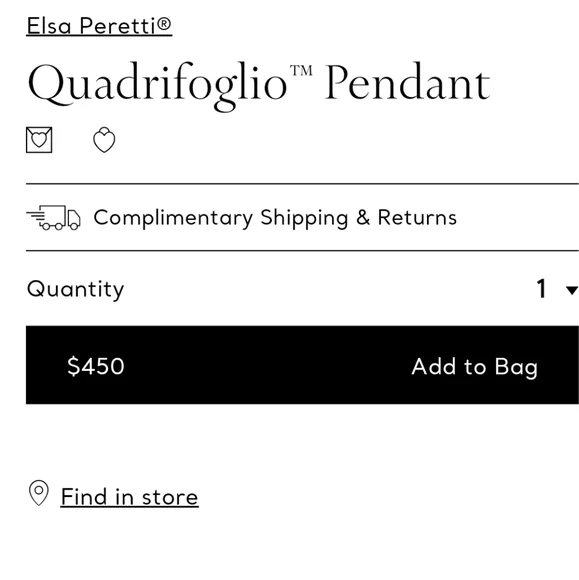579x580 pixels.
Task: Click the word store in Find in store
Action: [x=170, y=497]
